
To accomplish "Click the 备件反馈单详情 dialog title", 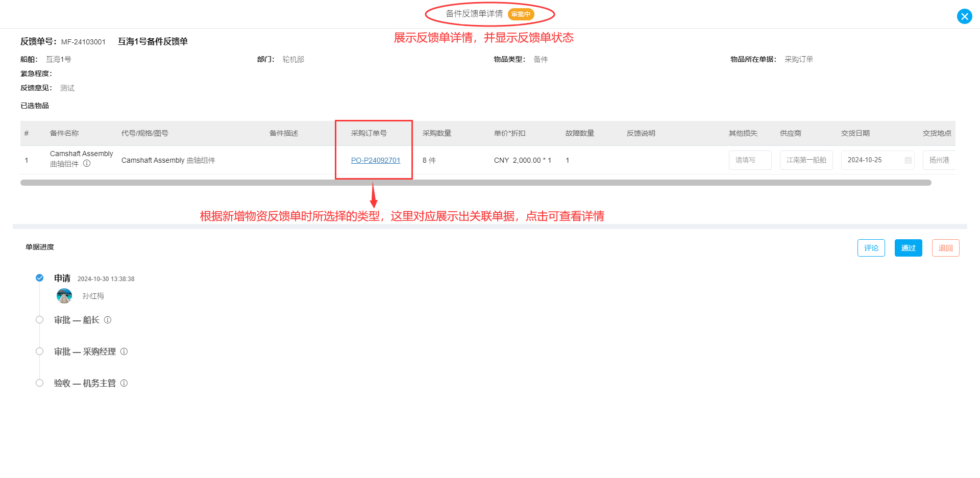I will point(474,14).
